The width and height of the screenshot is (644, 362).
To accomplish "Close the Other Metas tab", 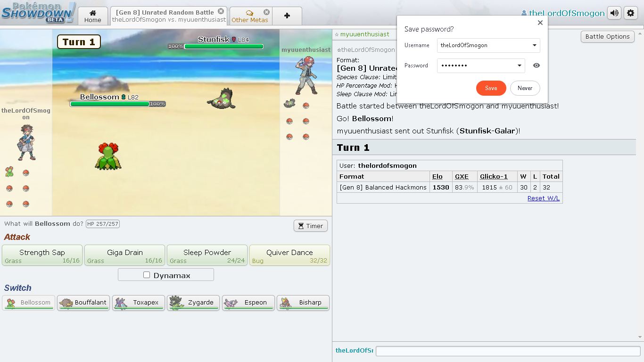I will [x=266, y=12].
